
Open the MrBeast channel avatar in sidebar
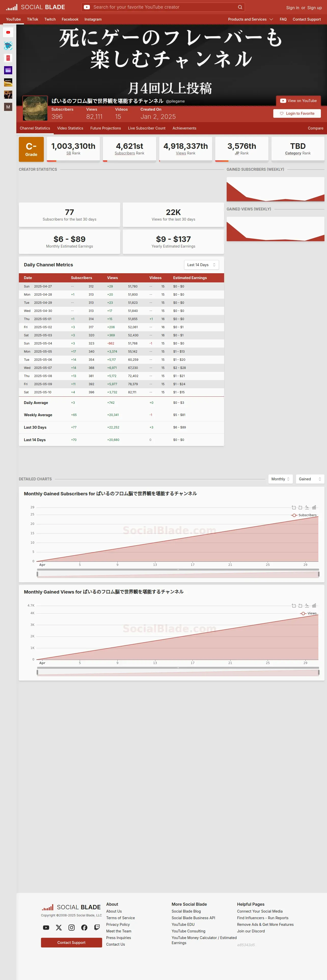click(x=8, y=46)
